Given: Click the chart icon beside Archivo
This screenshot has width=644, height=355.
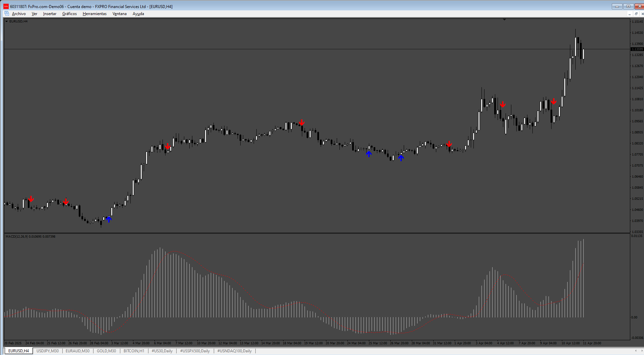Looking at the screenshot, I should (7, 14).
